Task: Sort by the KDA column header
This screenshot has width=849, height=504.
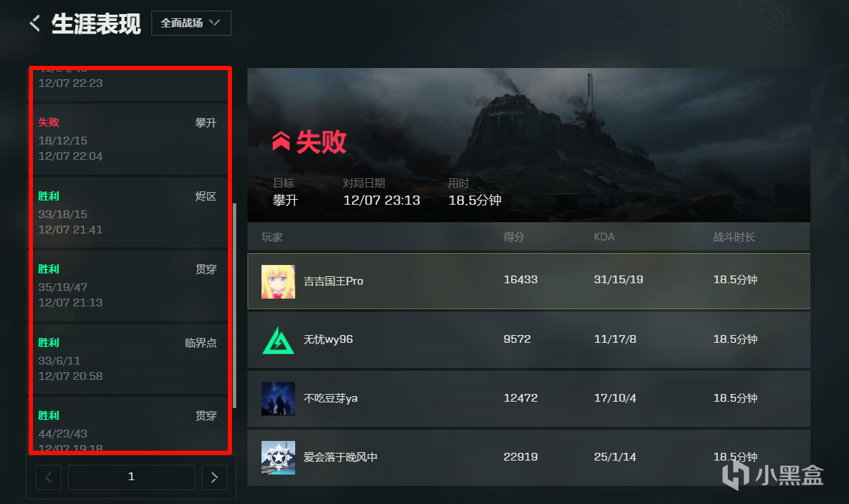Action: click(x=604, y=237)
